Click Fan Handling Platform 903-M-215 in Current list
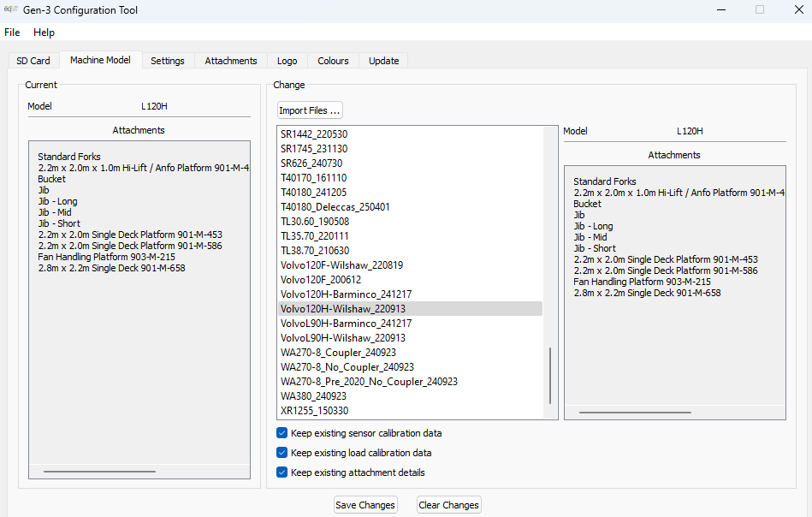Image resolution: width=812 pixels, height=517 pixels. [x=107, y=257]
